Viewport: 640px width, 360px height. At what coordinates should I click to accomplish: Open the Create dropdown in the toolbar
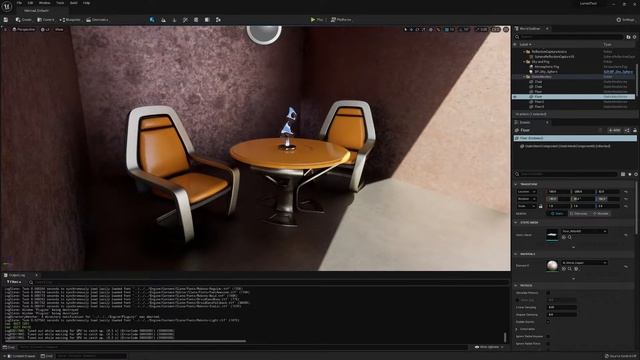(x=24, y=20)
